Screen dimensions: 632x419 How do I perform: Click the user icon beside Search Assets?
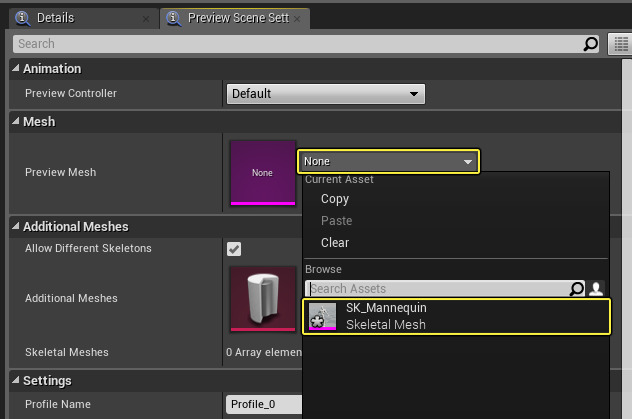click(596, 289)
